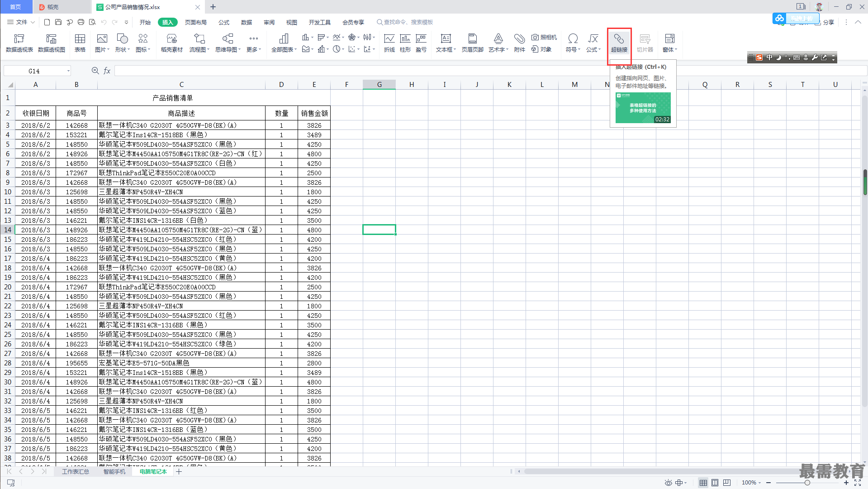Viewport: 868px width, 489px height.
Task: Toggle eye-protection mode icon in status bar
Action: pos(668,483)
